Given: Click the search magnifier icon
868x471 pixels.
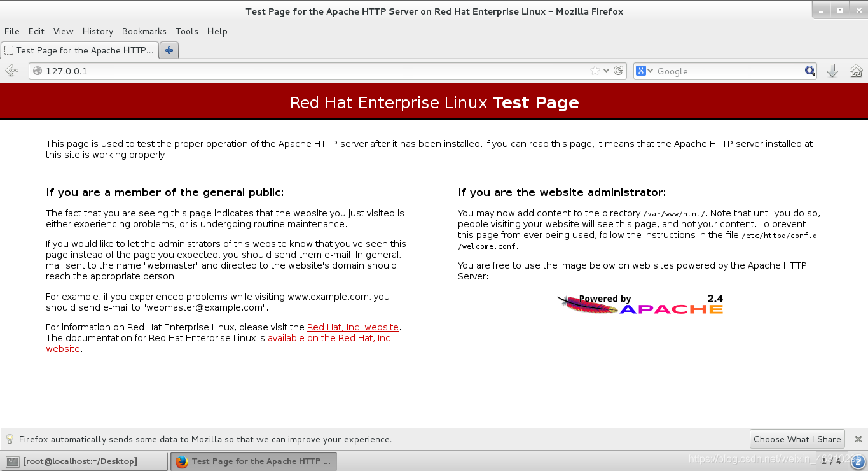Looking at the screenshot, I should tap(809, 71).
